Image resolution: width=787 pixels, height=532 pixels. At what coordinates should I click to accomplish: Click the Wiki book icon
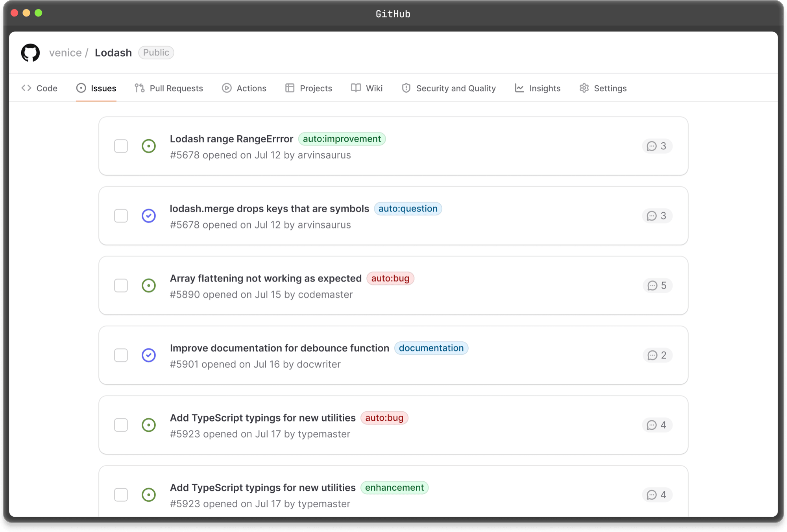tap(356, 88)
